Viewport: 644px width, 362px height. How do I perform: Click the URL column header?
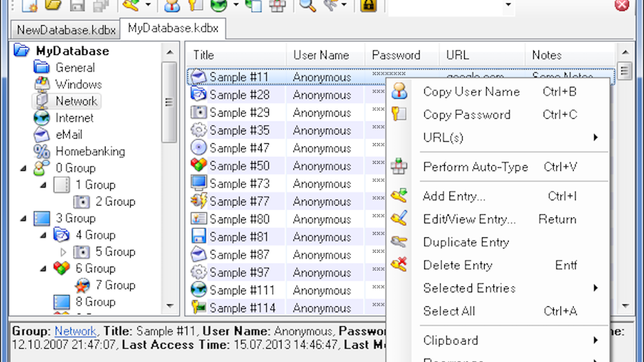point(482,55)
